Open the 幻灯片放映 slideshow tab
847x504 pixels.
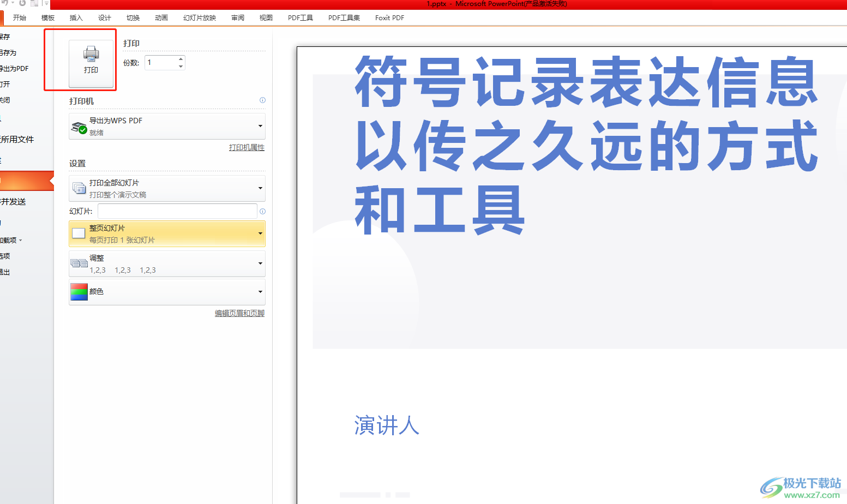tap(200, 18)
